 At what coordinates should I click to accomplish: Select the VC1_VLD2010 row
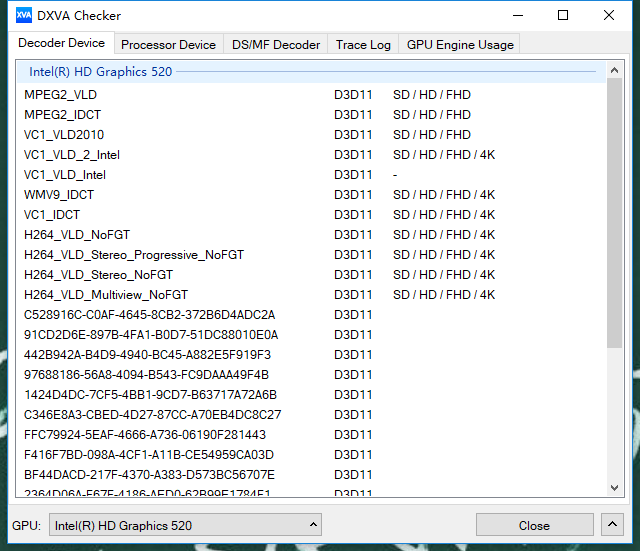coord(312,135)
